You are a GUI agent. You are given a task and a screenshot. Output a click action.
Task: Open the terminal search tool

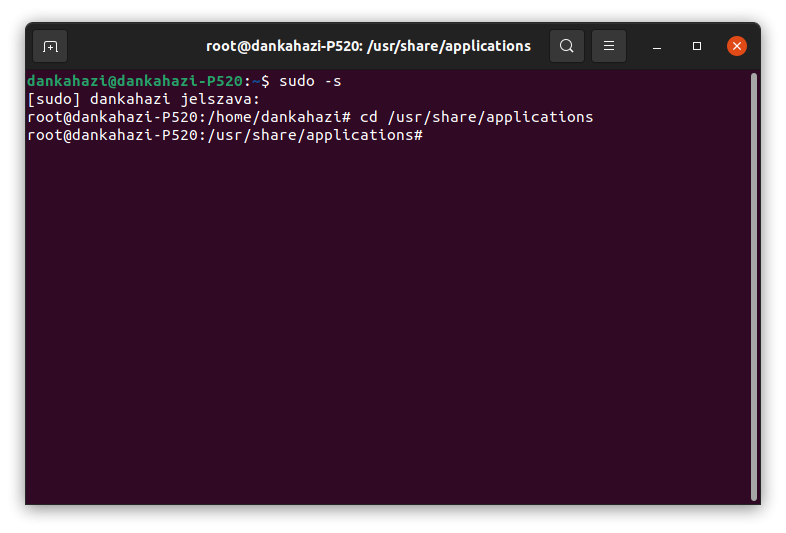[566, 46]
